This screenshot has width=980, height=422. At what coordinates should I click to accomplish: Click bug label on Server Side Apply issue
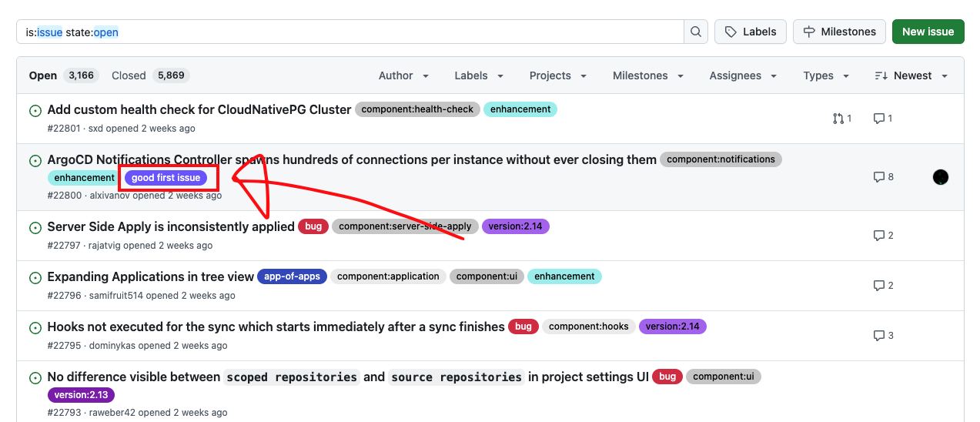(313, 226)
